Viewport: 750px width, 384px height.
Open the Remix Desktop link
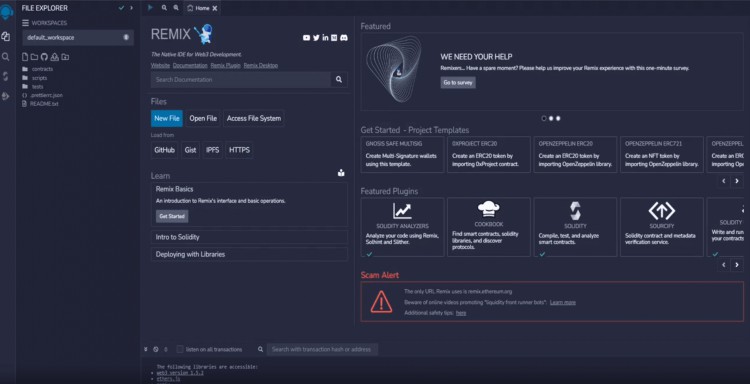261,66
